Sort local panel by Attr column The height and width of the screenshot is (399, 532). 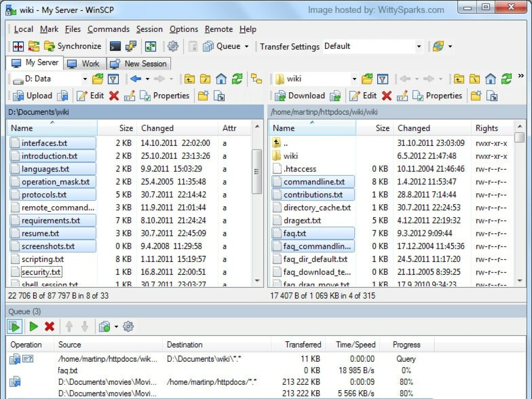[235, 128]
